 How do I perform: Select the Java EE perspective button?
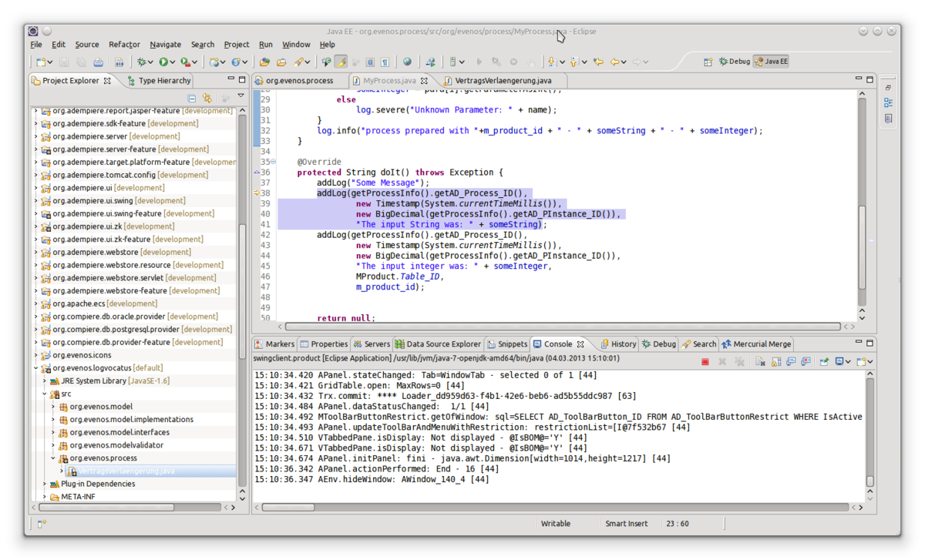[x=771, y=62]
